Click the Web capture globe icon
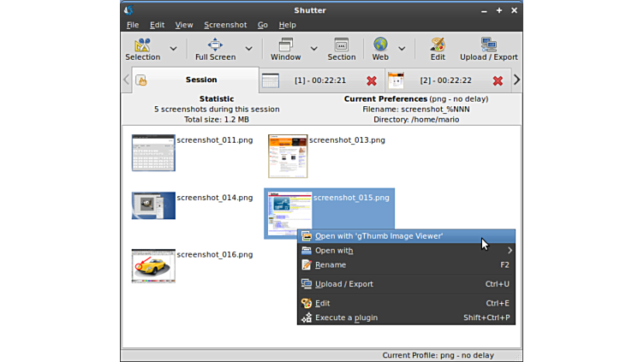The height and width of the screenshot is (362, 644). click(380, 44)
